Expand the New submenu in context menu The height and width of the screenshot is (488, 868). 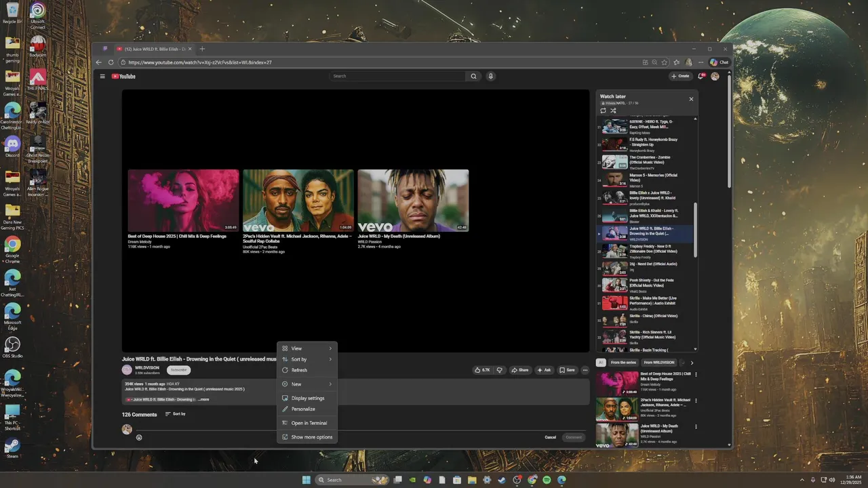(307, 384)
